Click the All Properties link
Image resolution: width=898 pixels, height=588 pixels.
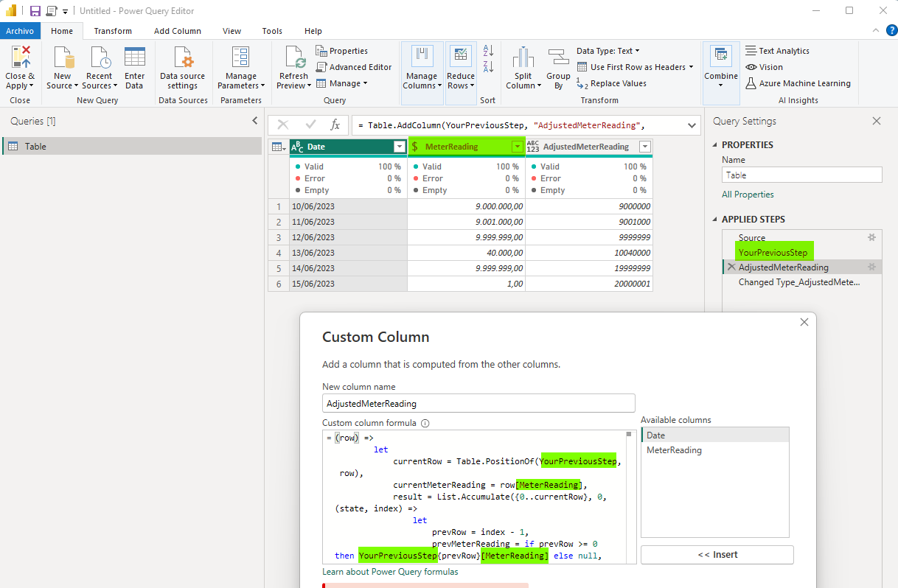[748, 195]
